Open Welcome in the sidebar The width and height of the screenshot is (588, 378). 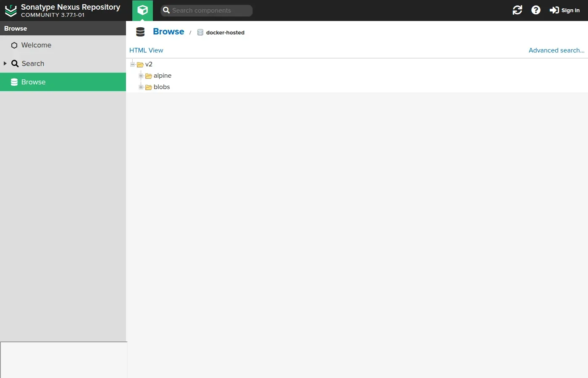(x=63, y=45)
